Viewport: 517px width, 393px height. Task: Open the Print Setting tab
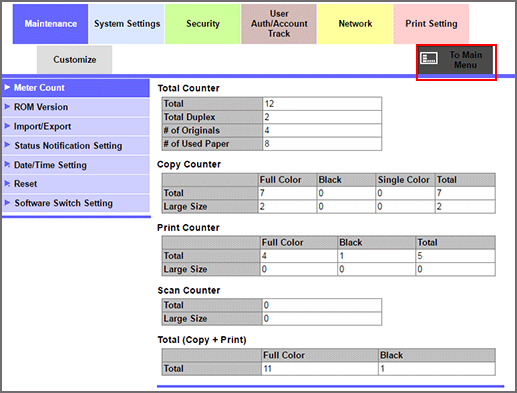pos(431,24)
